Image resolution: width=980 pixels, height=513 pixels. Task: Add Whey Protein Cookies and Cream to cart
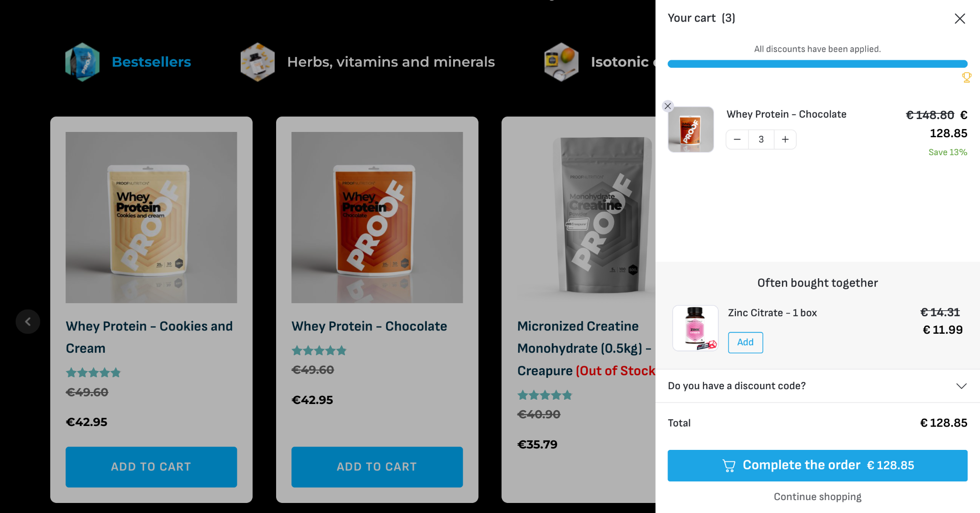[151, 467]
